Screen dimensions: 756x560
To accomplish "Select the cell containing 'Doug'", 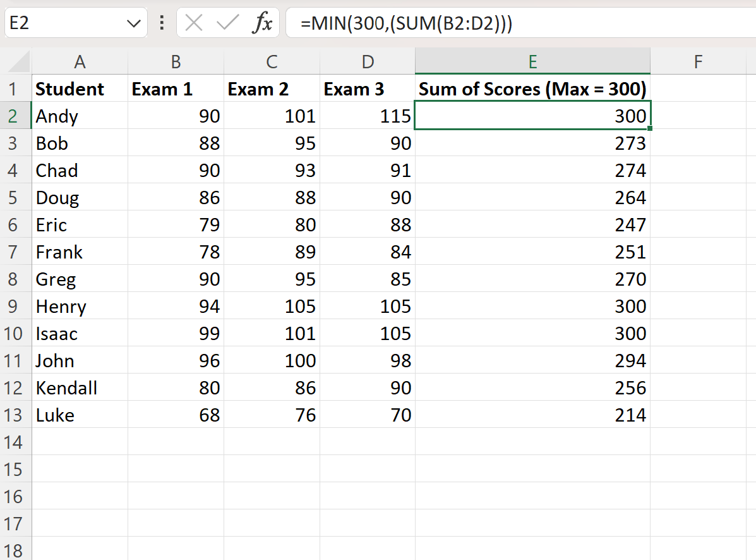I will 80,197.
